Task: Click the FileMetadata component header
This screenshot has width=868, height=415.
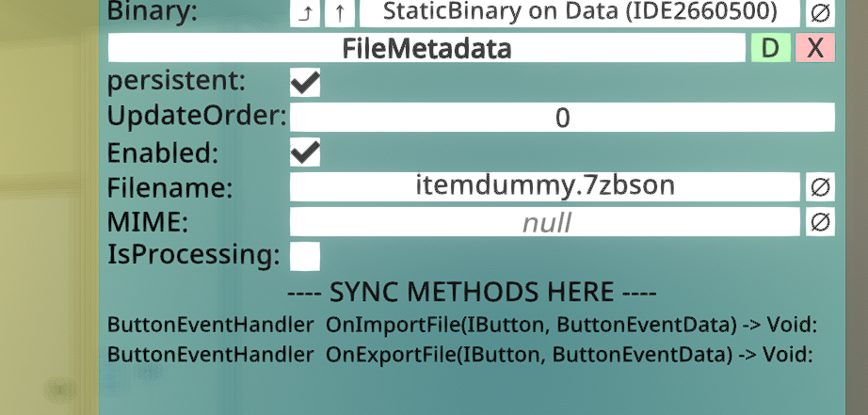Action: (426, 48)
